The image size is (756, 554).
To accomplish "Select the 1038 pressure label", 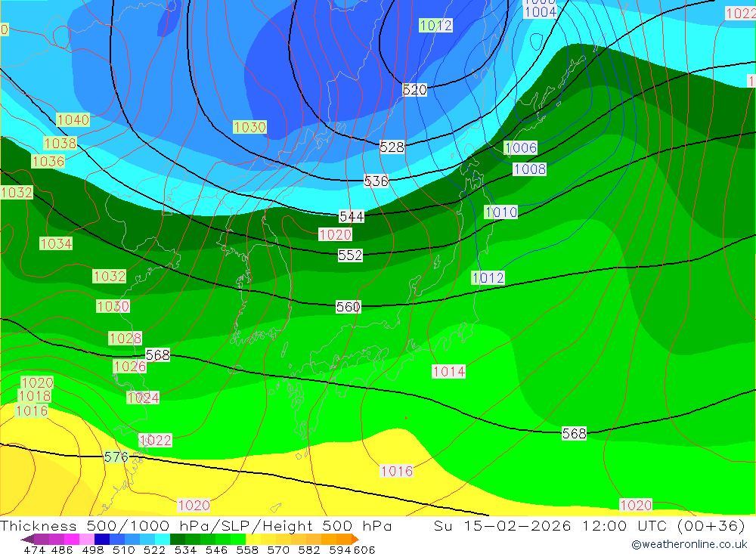I will pos(60,143).
